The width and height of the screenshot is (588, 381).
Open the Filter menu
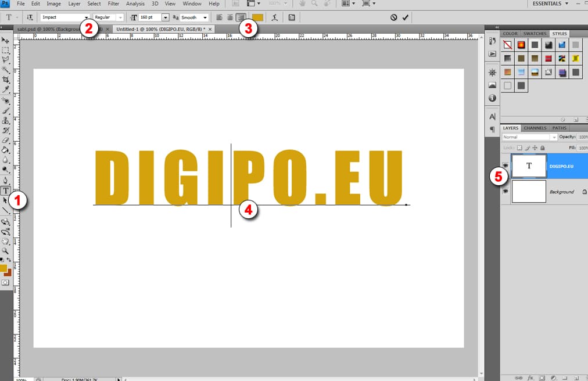(113, 4)
